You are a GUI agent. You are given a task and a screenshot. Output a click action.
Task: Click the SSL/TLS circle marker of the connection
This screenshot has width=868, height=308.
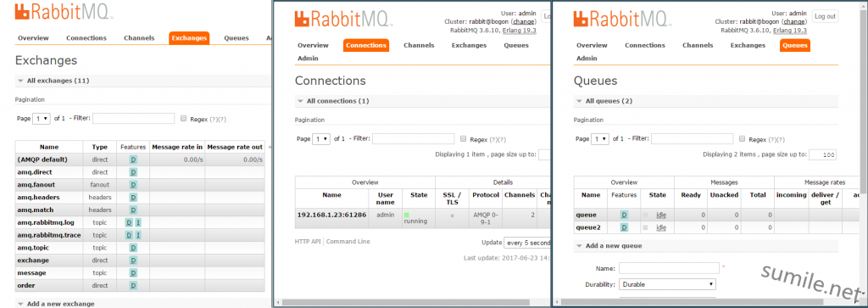point(453,216)
